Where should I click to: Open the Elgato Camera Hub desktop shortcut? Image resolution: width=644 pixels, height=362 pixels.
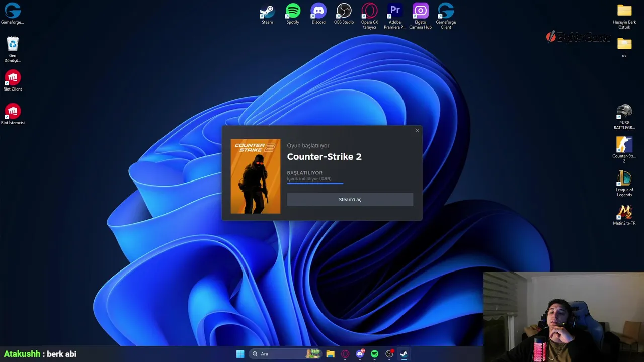click(x=420, y=16)
